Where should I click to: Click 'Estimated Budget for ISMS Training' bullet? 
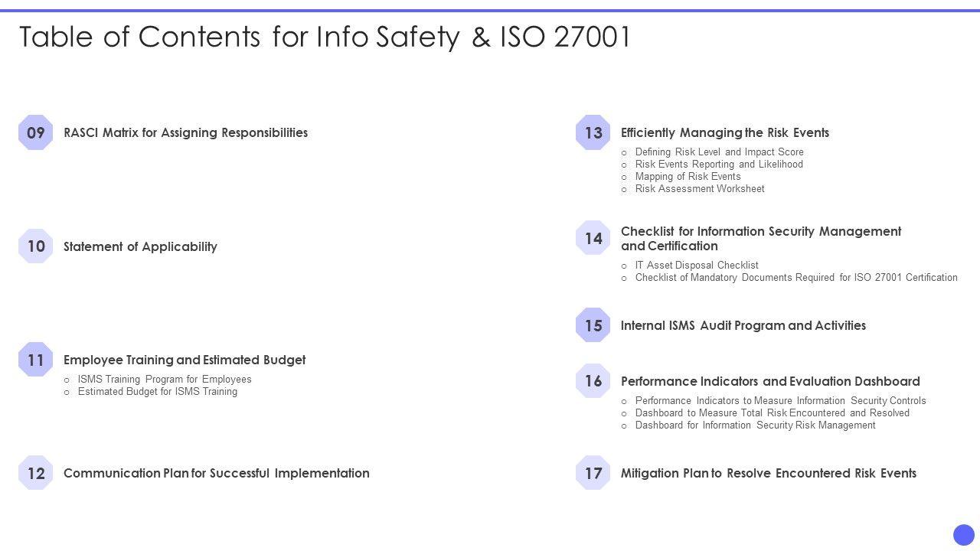click(x=158, y=392)
